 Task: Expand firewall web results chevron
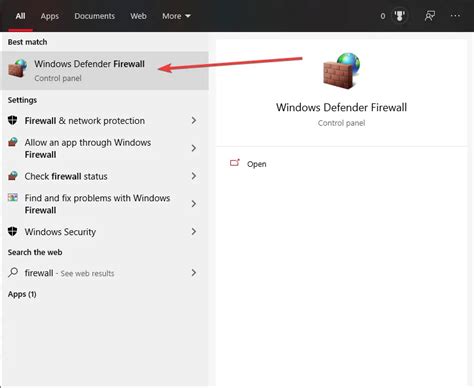click(194, 273)
